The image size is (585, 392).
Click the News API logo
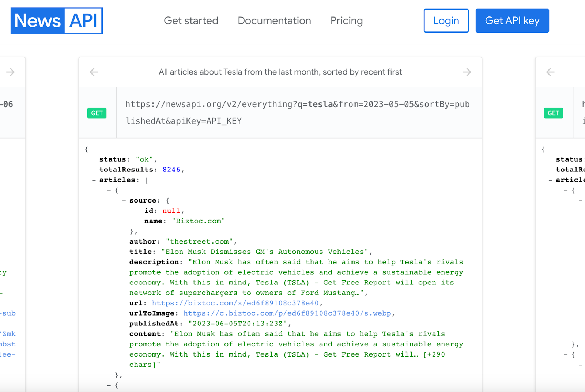click(57, 21)
